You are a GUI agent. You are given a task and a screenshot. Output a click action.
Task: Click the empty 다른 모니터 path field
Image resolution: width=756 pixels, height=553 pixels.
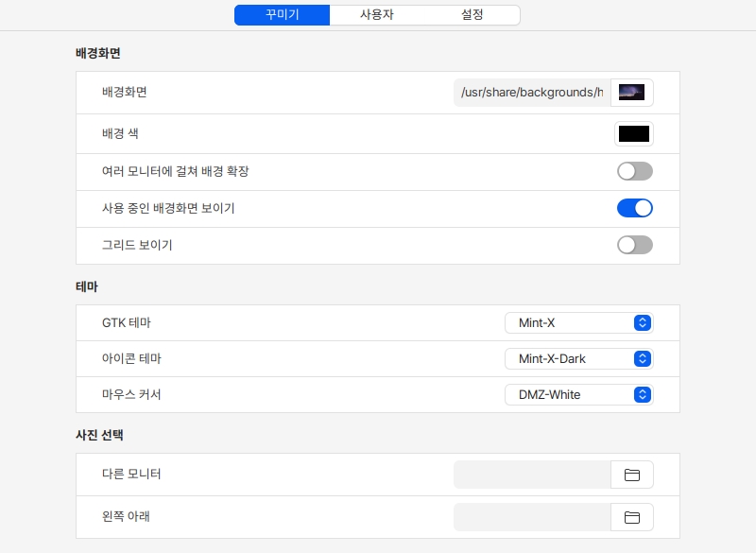[532, 475]
